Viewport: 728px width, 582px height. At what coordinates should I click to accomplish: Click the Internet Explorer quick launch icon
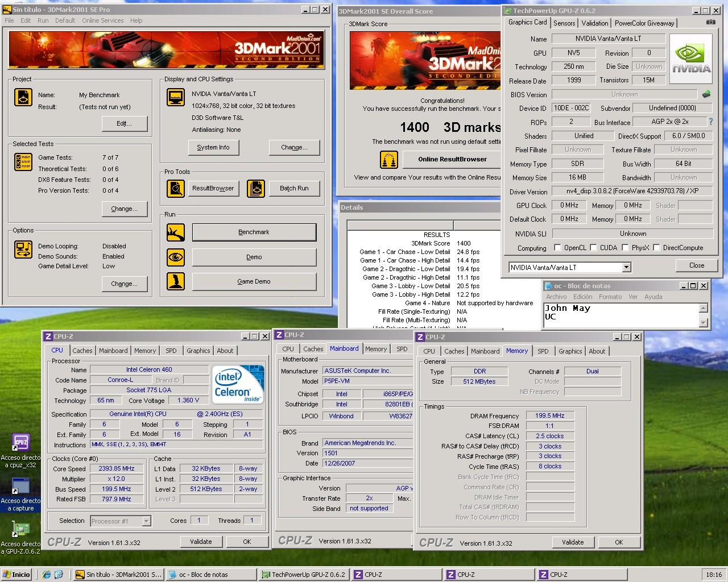tap(47, 575)
